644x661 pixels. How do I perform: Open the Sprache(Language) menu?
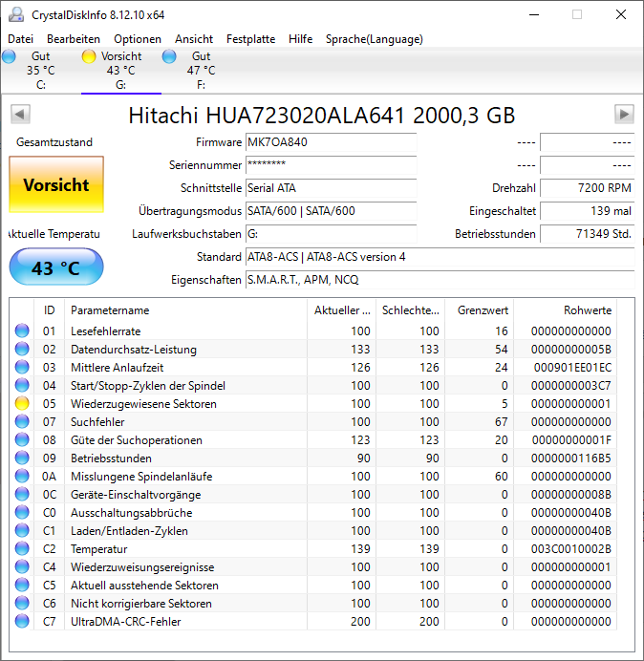(x=375, y=39)
